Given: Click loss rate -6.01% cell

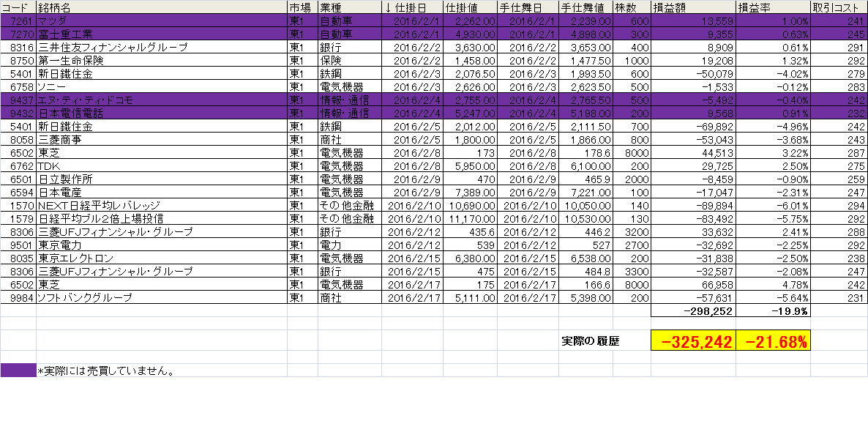Looking at the screenshot, I should 773,206.
